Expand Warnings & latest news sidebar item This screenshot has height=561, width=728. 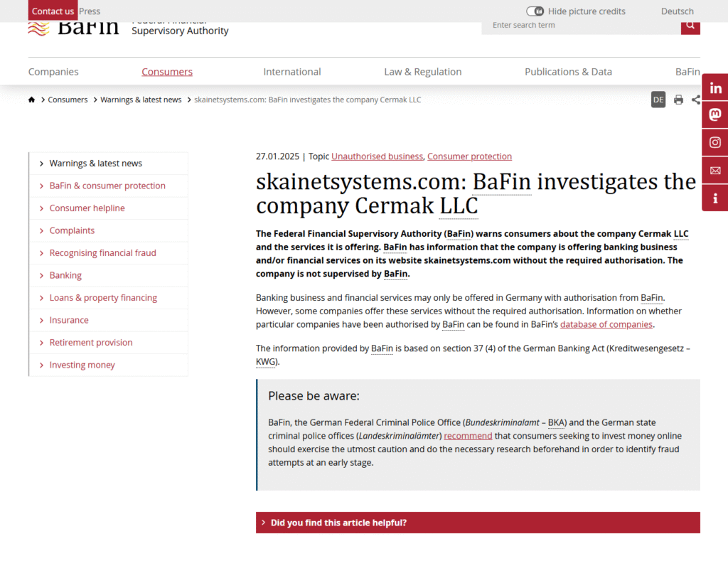point(95,164)
